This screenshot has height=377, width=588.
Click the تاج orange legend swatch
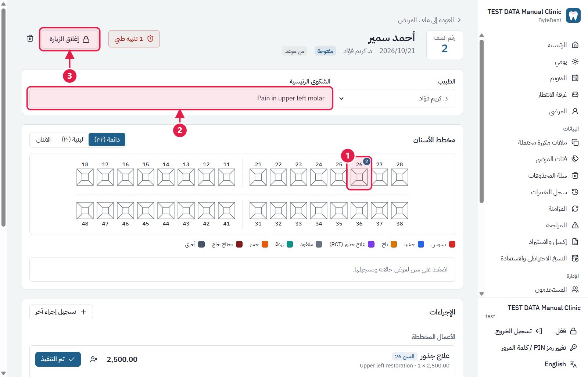tap(394, 244)
